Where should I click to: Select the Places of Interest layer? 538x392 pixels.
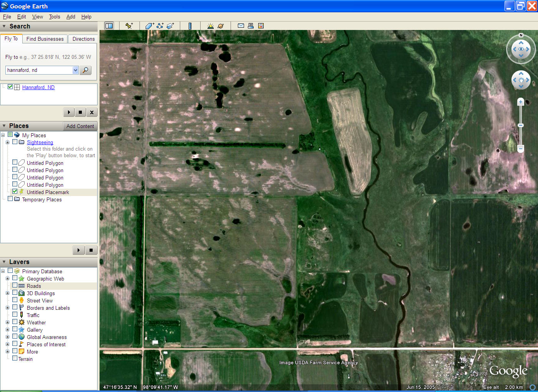point(46,344)
